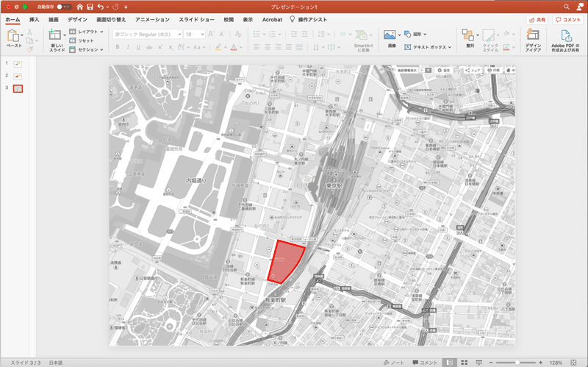
Task: Toggle ノート (Notes) in status bar
Action: coord(394,363)
